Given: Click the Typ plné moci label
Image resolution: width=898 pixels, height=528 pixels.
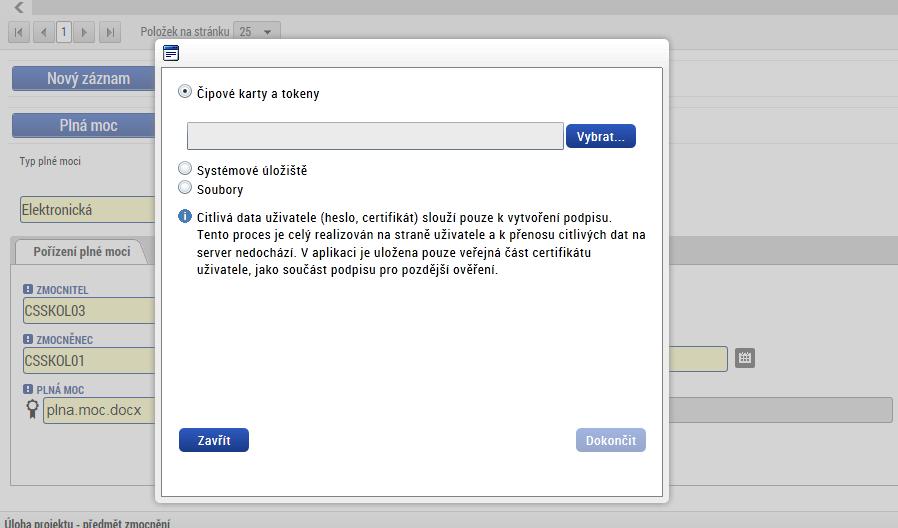Looking at the screenshot, I should coord(50,161).
